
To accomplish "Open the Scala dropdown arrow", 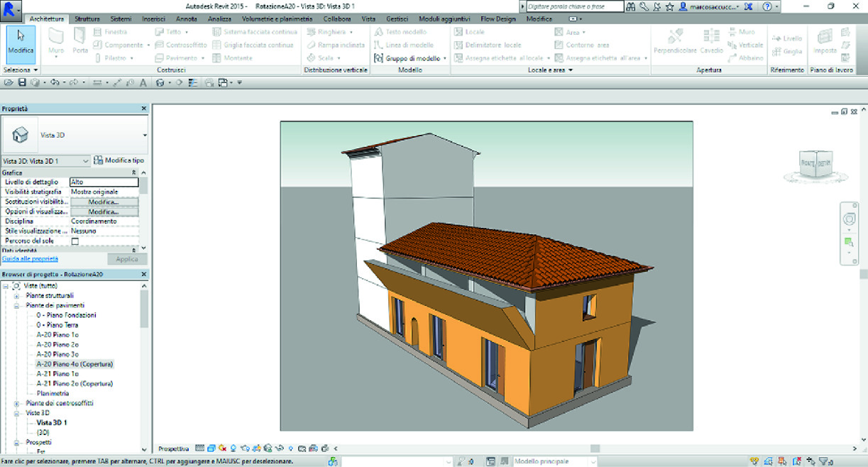I will point(339,58).
